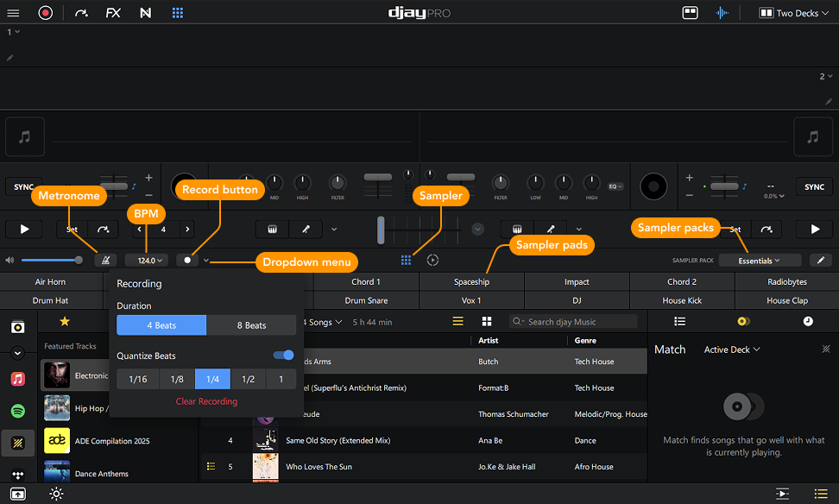Click the Search djay Music field
Screen dimensions: 839x504
click(x=578, y=321)
